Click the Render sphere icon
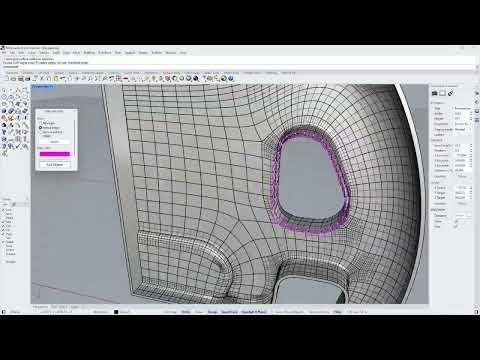The height and width of the screenshot is (360, 480). click(196, 78)
